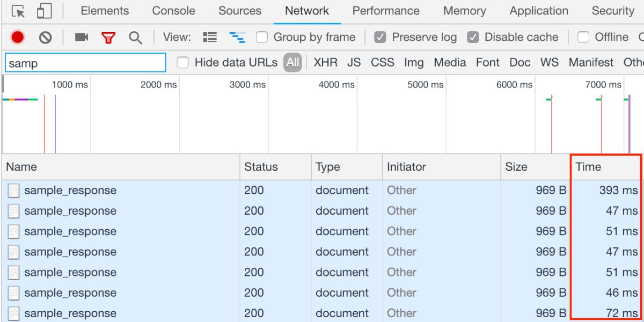Uncheck the Disable cache checkbox

click(x=473, y=38)
